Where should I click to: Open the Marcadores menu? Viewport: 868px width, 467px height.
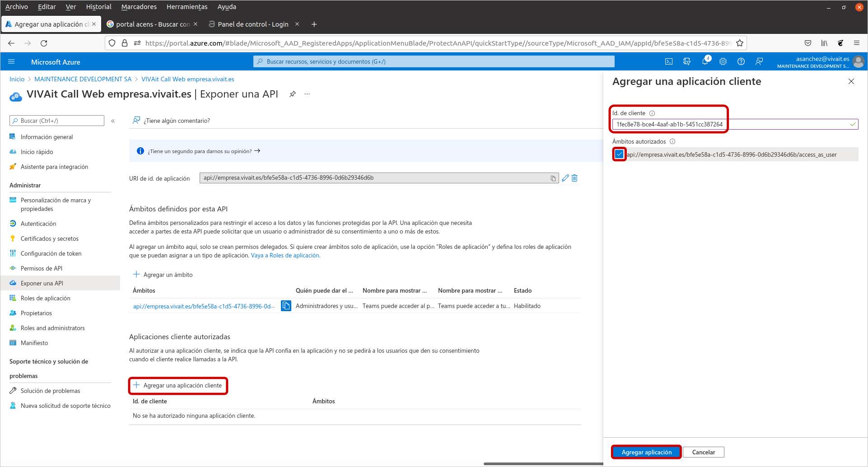(x=139, y=7)
